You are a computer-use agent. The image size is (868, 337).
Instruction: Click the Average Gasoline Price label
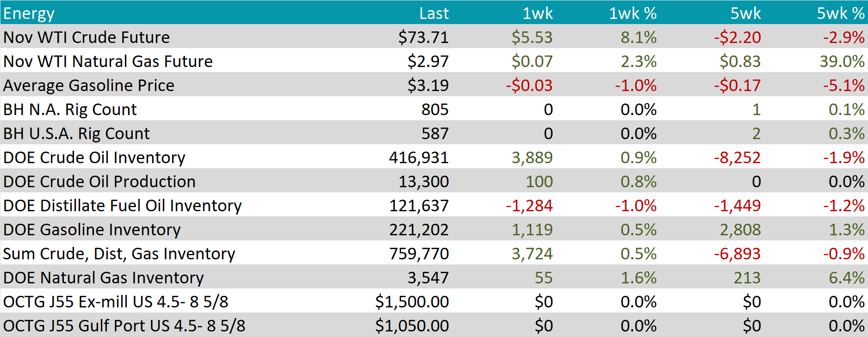pyautogui.click(x=89, y=85)
